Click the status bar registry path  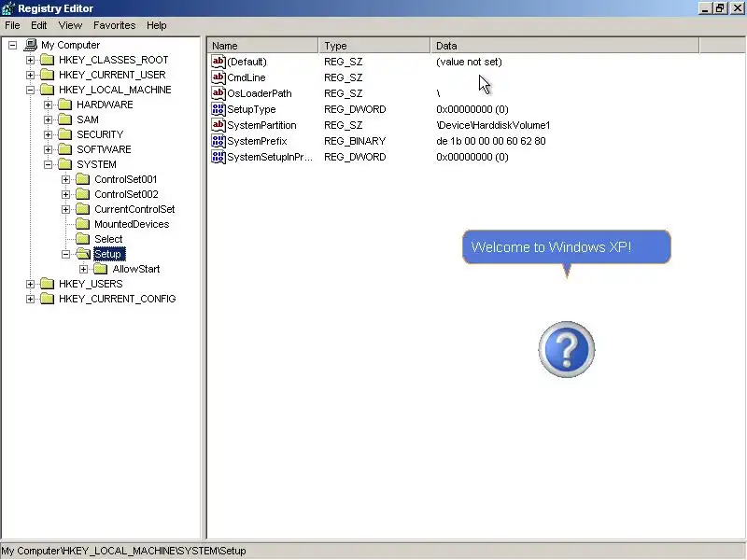[x=124, y=551]
